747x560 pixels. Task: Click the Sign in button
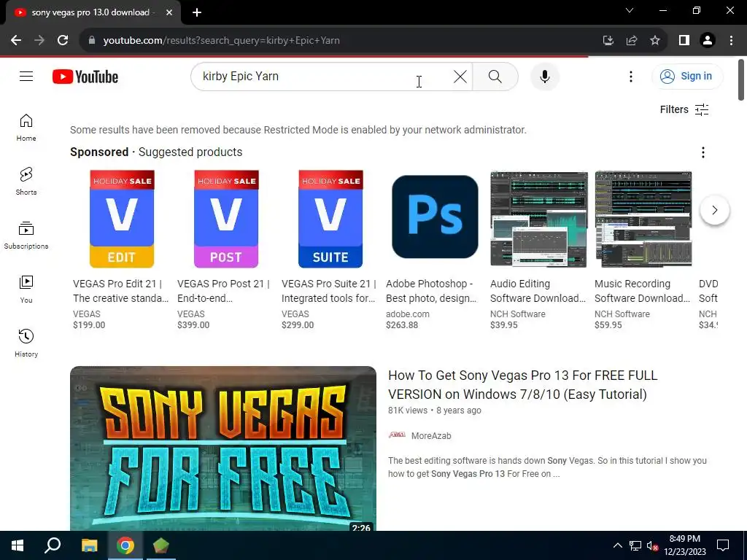[687, 76]
